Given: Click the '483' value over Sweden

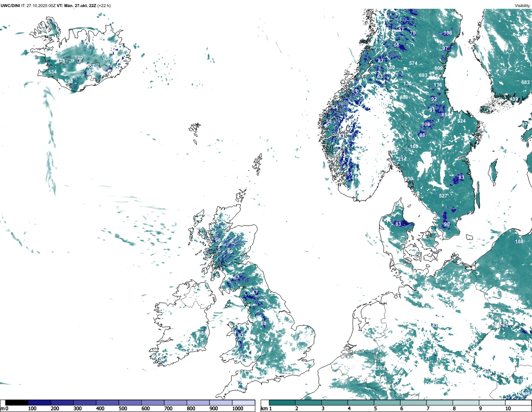Looking at the screenshot, I should [x=404, y=97].
